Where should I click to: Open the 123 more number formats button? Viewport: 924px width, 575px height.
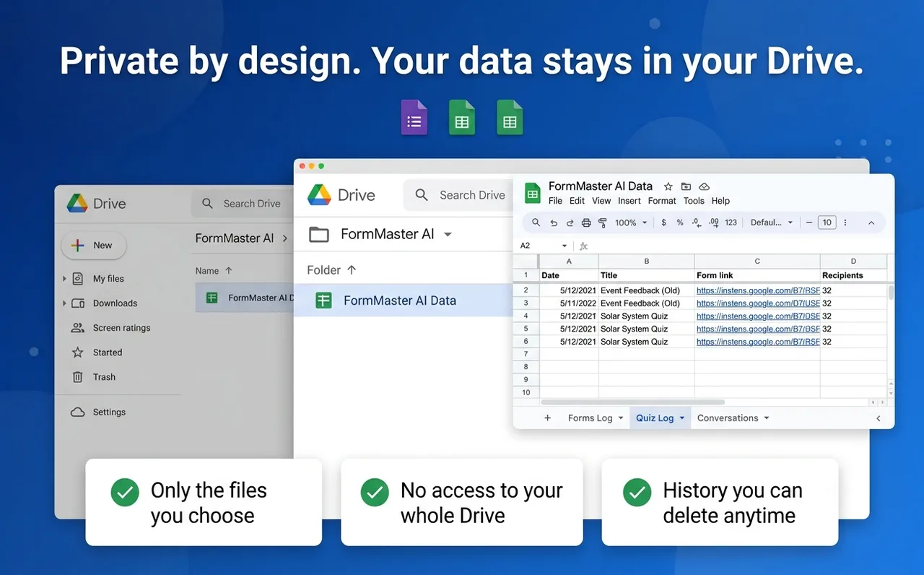(x=731, y=222)
